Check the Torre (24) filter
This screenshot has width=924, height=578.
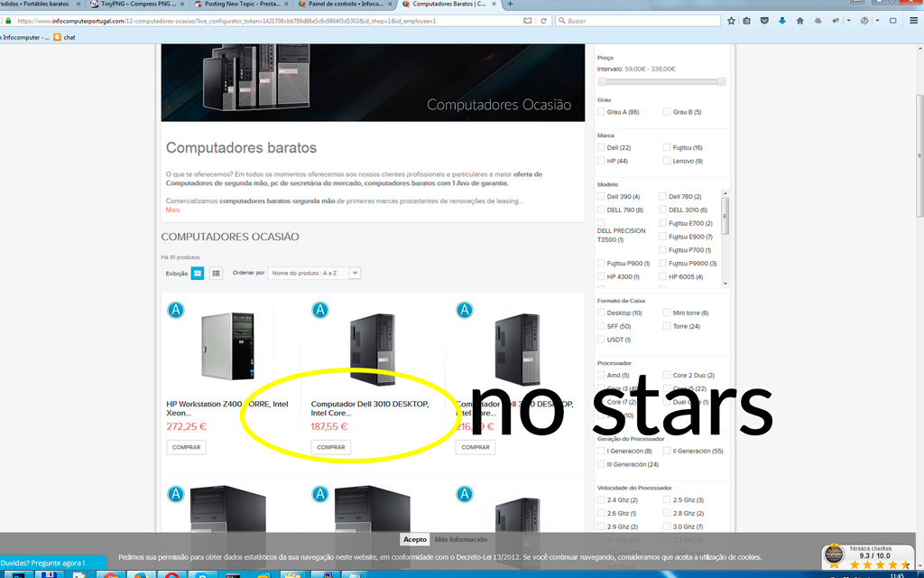click(667, 326)
